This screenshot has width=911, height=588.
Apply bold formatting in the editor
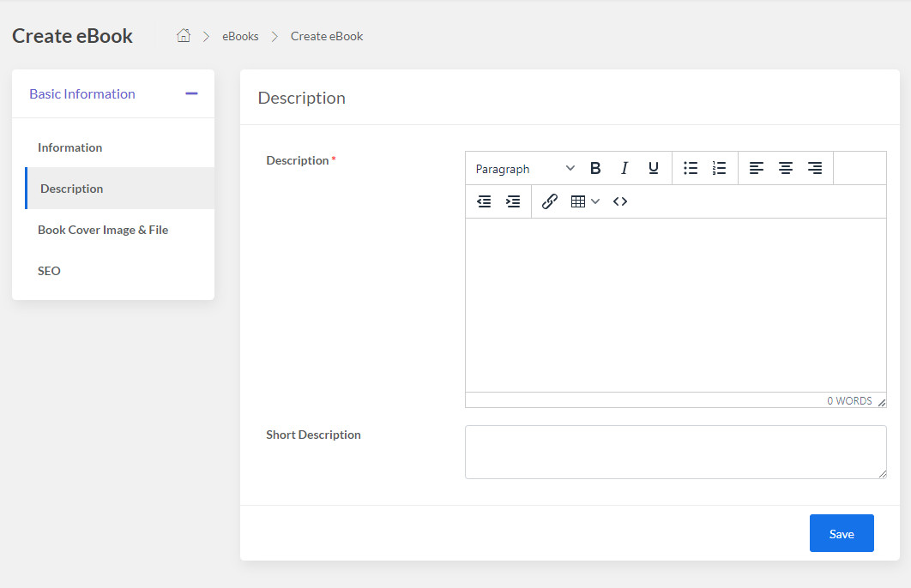(x=595, y=168)
